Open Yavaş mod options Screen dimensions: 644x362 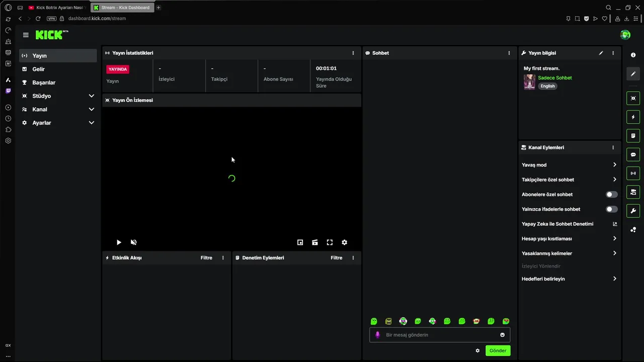click(569, 165)
